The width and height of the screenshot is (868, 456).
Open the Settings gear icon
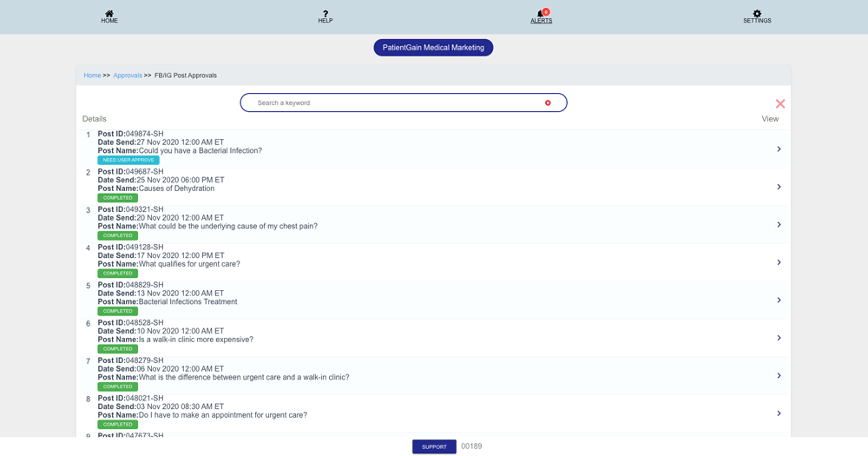(x=757, y=13)
